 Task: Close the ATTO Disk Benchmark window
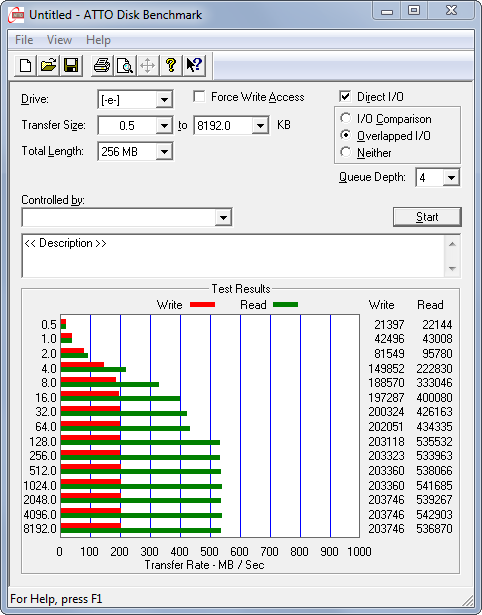tap(451, 11)
